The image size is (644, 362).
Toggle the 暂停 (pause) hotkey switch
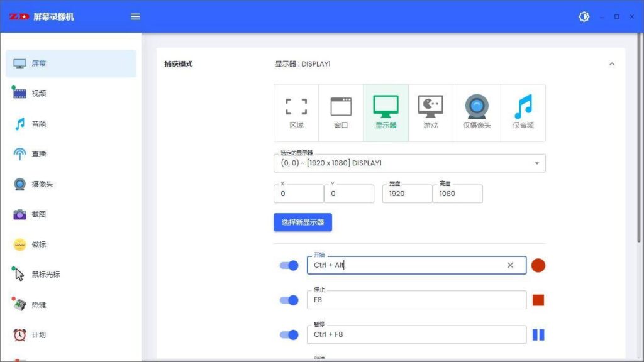pyautogui.click(x=289, y=334)
